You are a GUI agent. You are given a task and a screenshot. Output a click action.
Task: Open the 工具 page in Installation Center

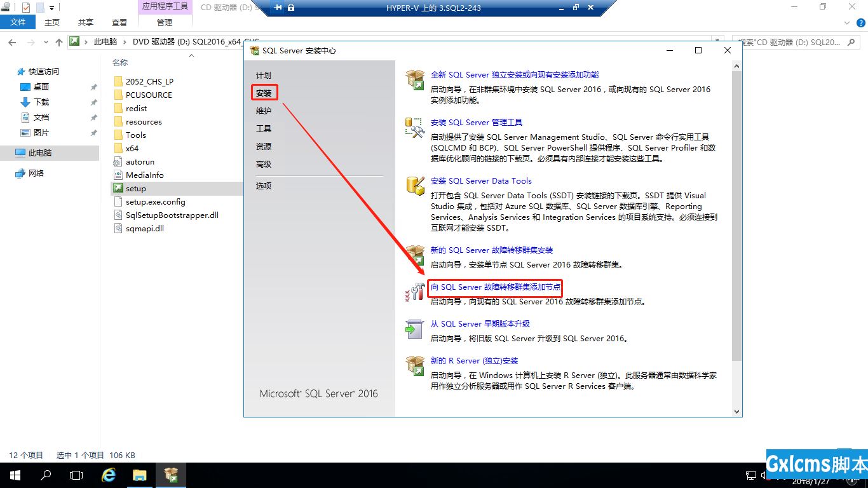264,129
